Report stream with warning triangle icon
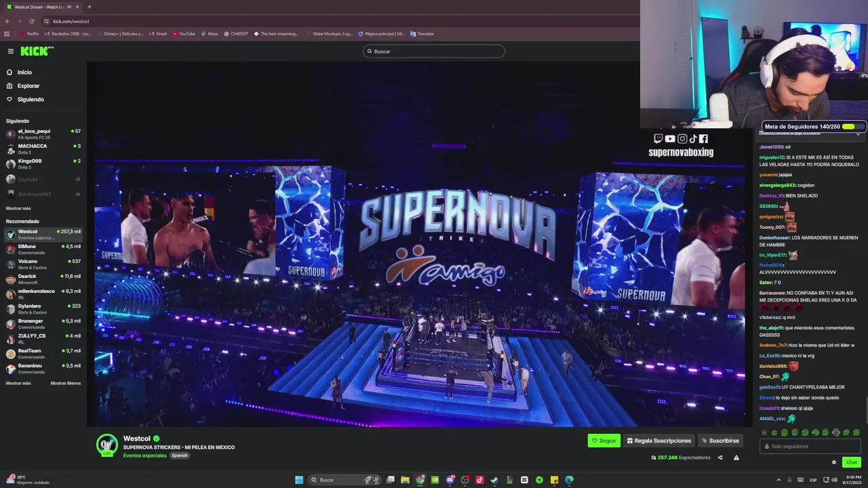The width and height of the screenshot is (868, 488). click(736, 457)
